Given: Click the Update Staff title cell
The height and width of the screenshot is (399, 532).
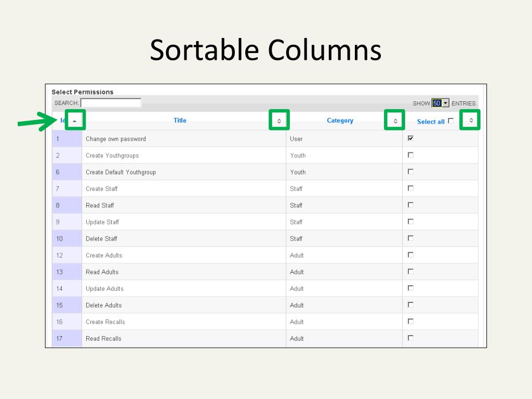Looking at the screenshot, I should click(x=184, y=222).
